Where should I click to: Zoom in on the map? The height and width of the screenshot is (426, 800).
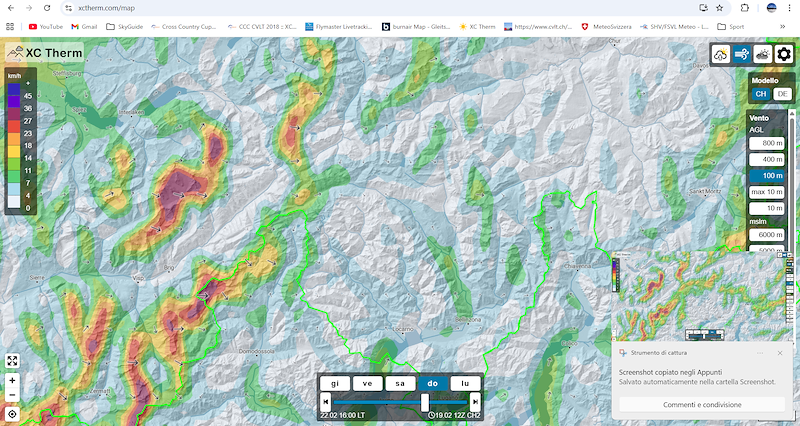click(x=12, y=381)
